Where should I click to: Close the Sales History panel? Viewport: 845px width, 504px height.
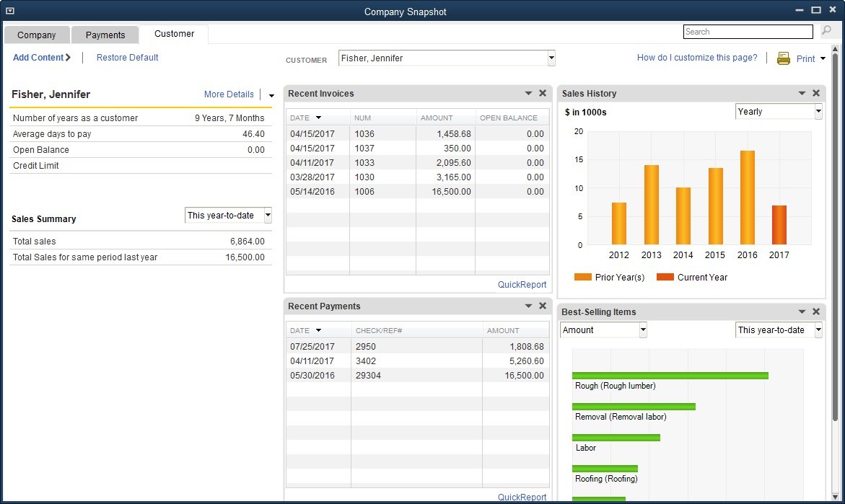pyautogui.click(x=816, y=93)
